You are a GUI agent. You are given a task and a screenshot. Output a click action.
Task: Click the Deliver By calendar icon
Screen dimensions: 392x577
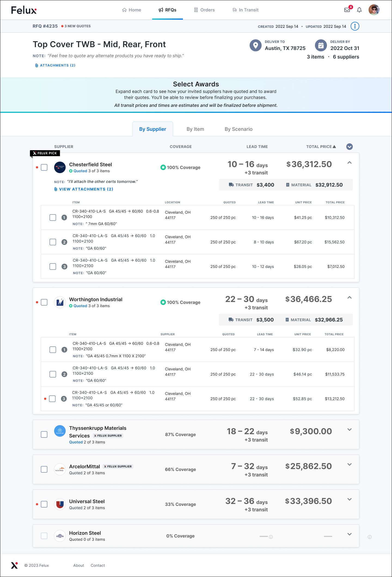point(321,45)
